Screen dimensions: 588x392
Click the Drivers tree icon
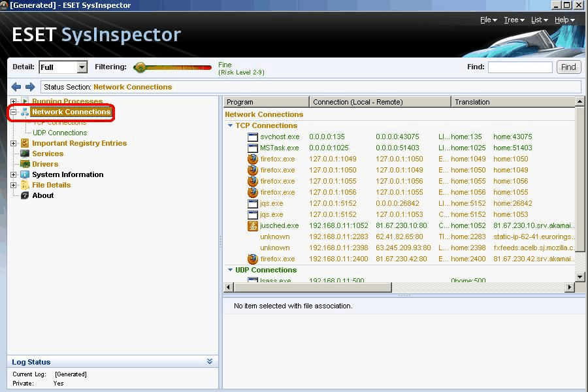pyautogui.click(x=25, y=164)
